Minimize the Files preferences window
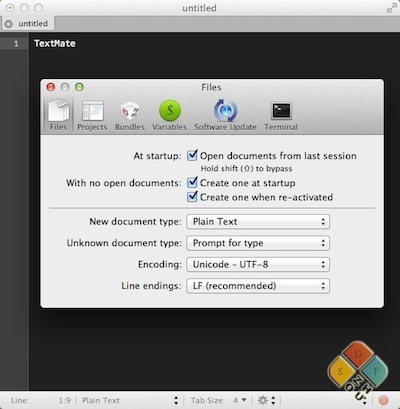This screenshot has height=409, width=400. [x=65, y=87]
